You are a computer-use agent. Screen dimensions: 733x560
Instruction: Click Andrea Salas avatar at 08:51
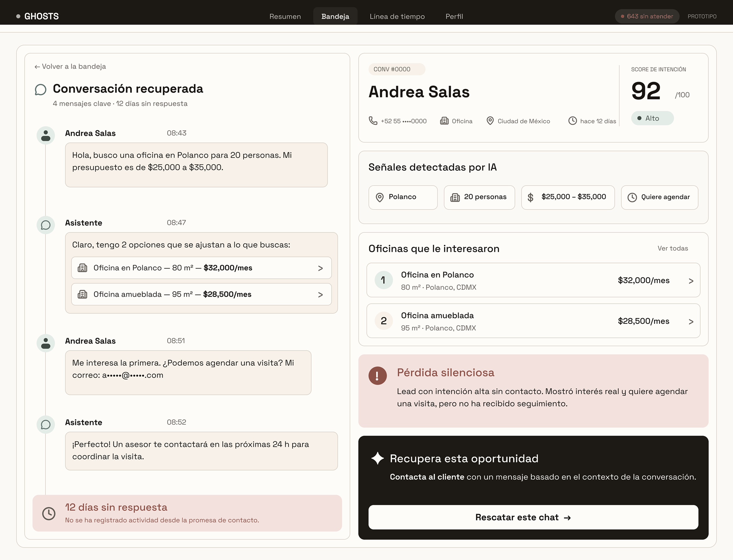(46, 343)
